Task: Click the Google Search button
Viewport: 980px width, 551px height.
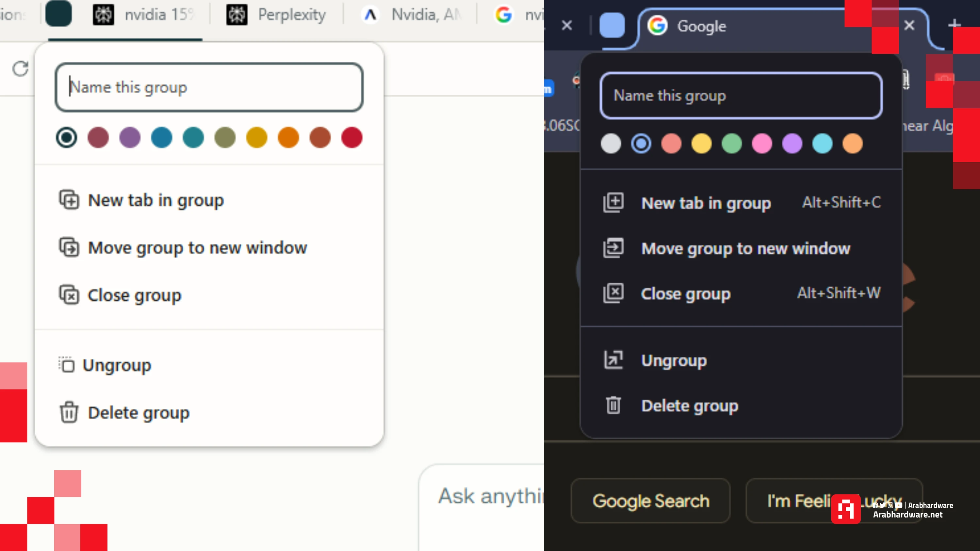Action: [650, 501]
